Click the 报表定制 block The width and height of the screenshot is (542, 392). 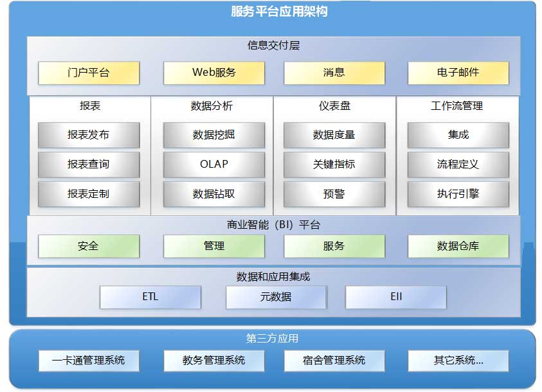click(x=89, y=195)
